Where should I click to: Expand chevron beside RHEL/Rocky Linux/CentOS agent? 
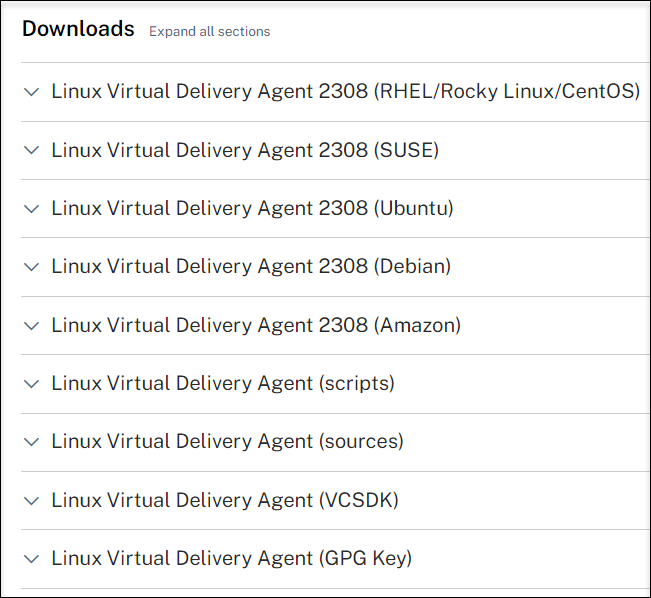31,92
